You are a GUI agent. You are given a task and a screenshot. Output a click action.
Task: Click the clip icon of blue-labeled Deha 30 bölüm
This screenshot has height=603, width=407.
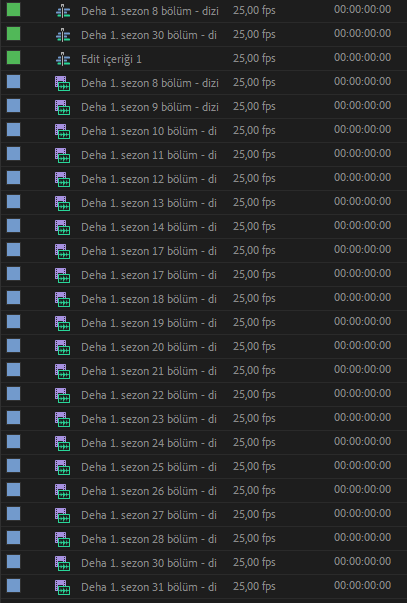click(62, 563)
